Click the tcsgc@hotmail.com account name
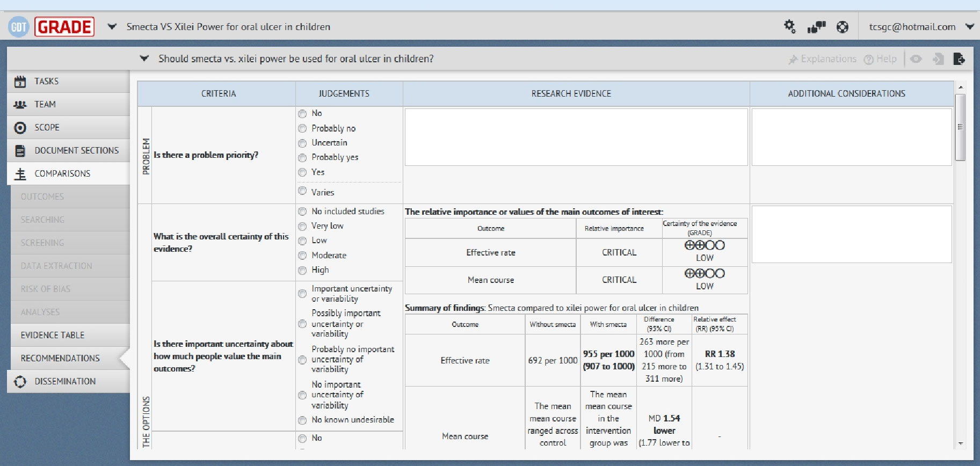Image resolution: width=980 pixels, height=466 pixels. (x=912, y=27)
